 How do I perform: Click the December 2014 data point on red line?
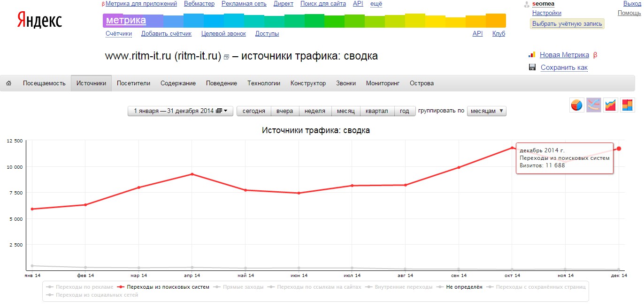[619, 149]
